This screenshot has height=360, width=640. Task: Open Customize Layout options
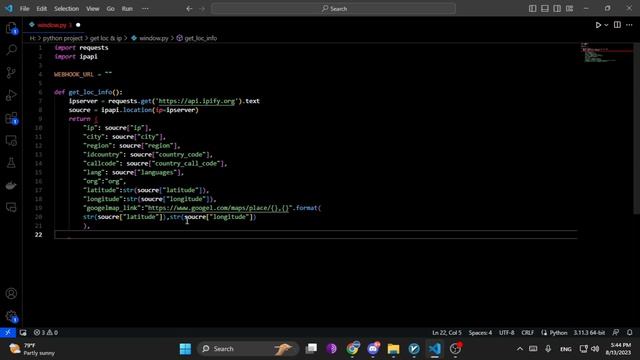569,9
